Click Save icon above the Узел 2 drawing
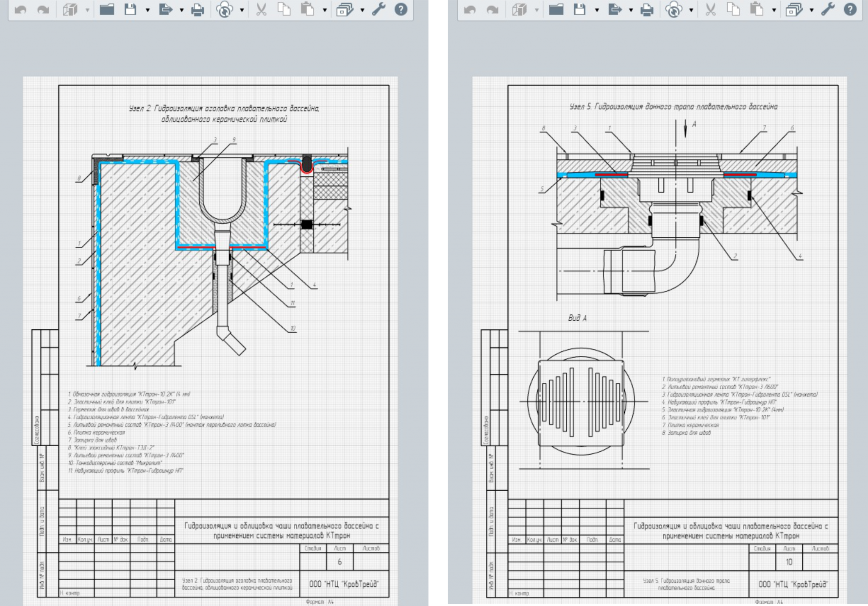This screenshot has width=868, height=606. pyautogui.click(x=131, y=9)
